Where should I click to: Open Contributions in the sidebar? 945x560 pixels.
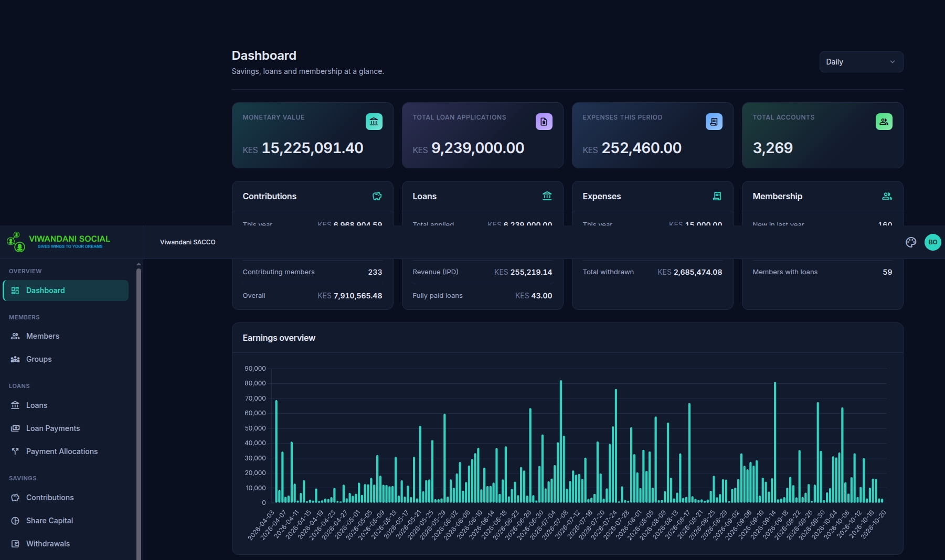coord(66,498)
